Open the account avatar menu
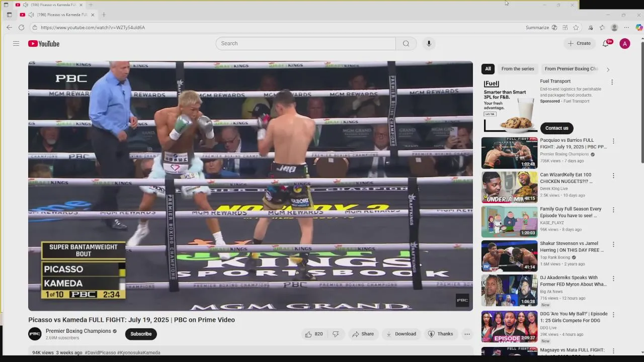This screenshot has width=644, height=362. pyautogui.click(x=625, y=44)
